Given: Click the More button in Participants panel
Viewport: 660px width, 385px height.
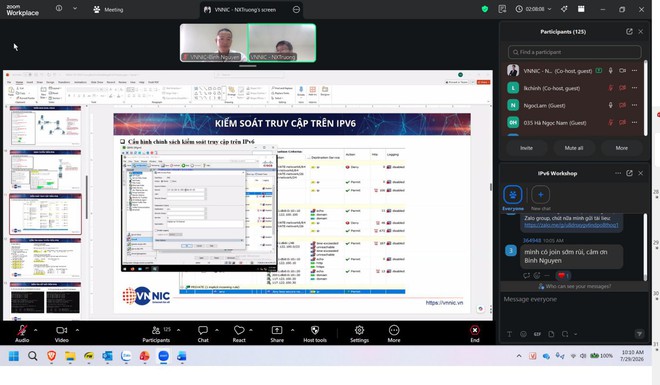Looking at the screenshot, I should point(621,148).
